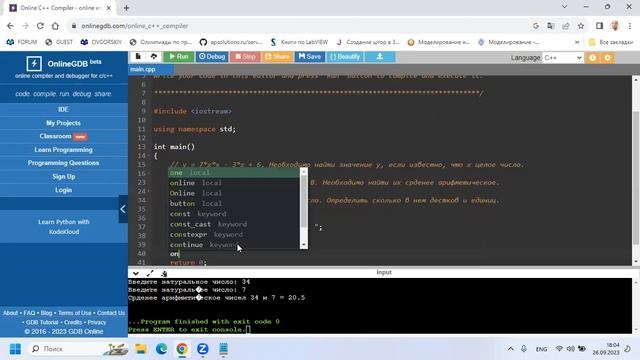Fold the main function at line 14 arrow
640x360 pixels.
150,156
